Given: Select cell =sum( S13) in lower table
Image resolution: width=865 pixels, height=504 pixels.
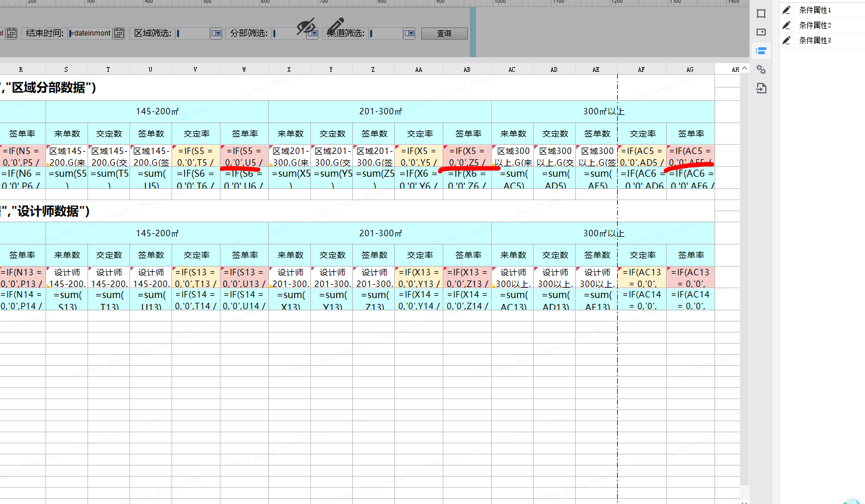Looking at the screenshot, I should (66, 299).
